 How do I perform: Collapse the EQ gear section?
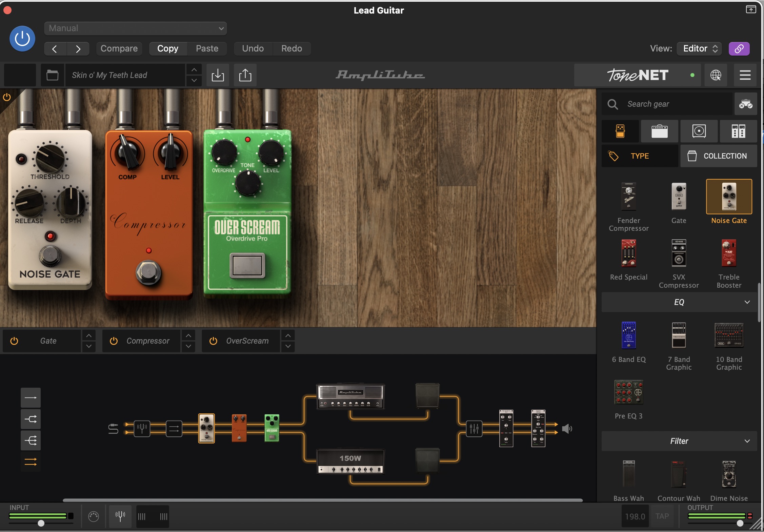click(x=679, y=302)
